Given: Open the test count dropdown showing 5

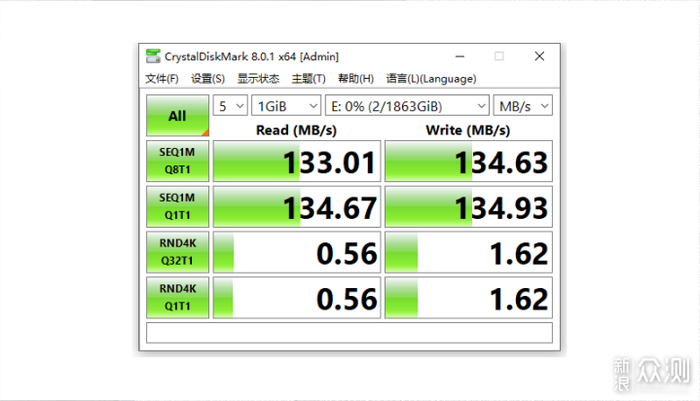Looking at the screenshot, I should [x=230, y=106].
